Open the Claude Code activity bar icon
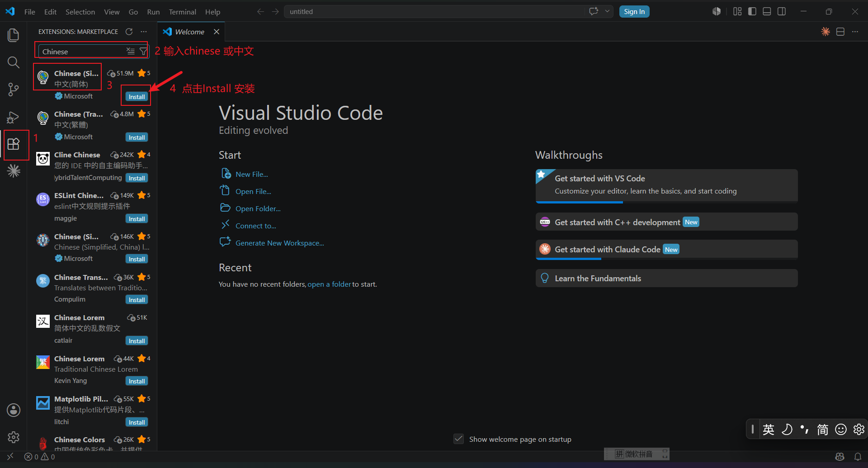The height and width of the screenshot is (468, 868). click(x=14, y=171)
